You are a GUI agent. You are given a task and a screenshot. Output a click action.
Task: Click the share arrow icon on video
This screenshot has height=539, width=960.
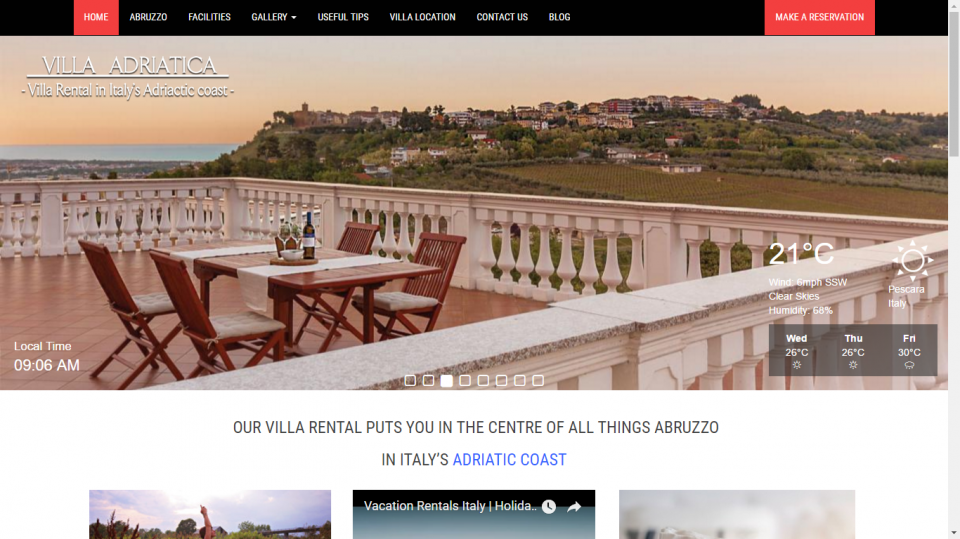574,507
